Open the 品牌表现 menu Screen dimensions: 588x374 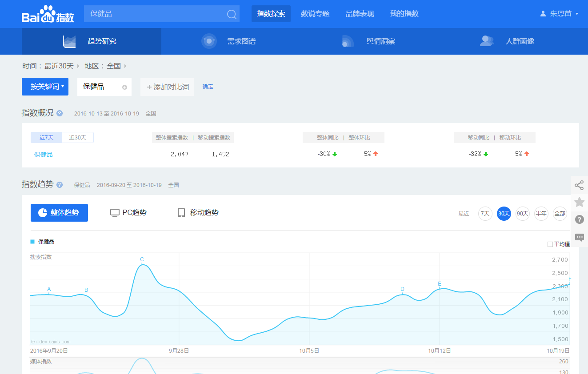coord(360,14)
